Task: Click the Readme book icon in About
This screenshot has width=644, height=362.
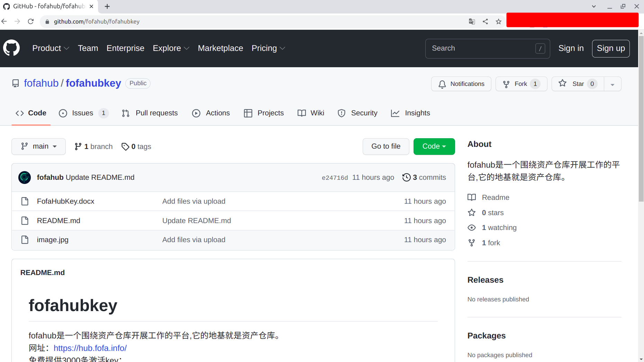Action: (472, 197)
